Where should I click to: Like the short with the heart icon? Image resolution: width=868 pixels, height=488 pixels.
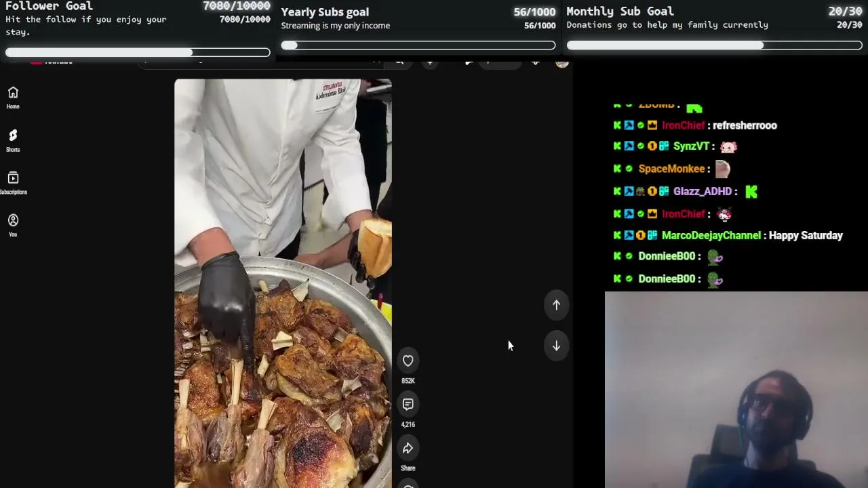pos(408,361)
